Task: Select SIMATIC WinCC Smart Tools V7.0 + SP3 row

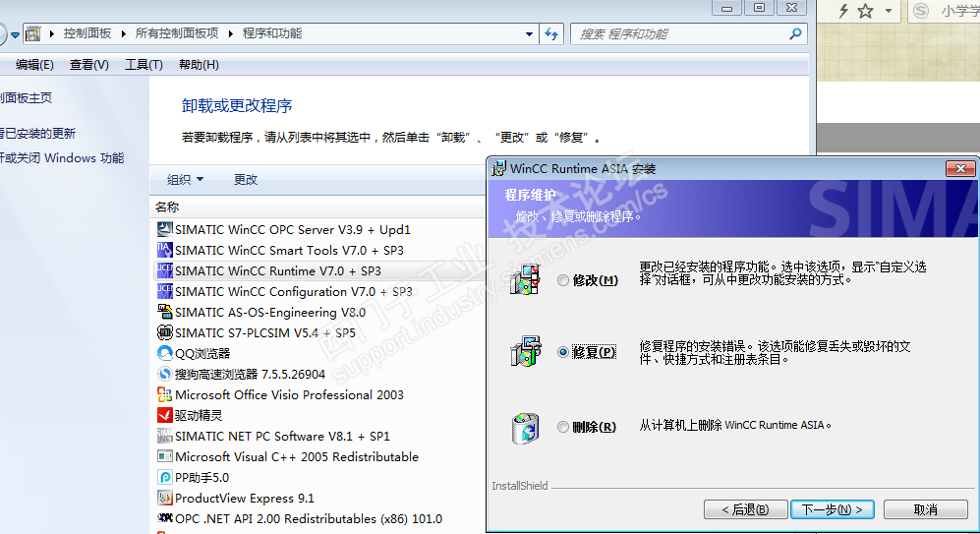Action: pyautogui.click(x=318, y=250)
